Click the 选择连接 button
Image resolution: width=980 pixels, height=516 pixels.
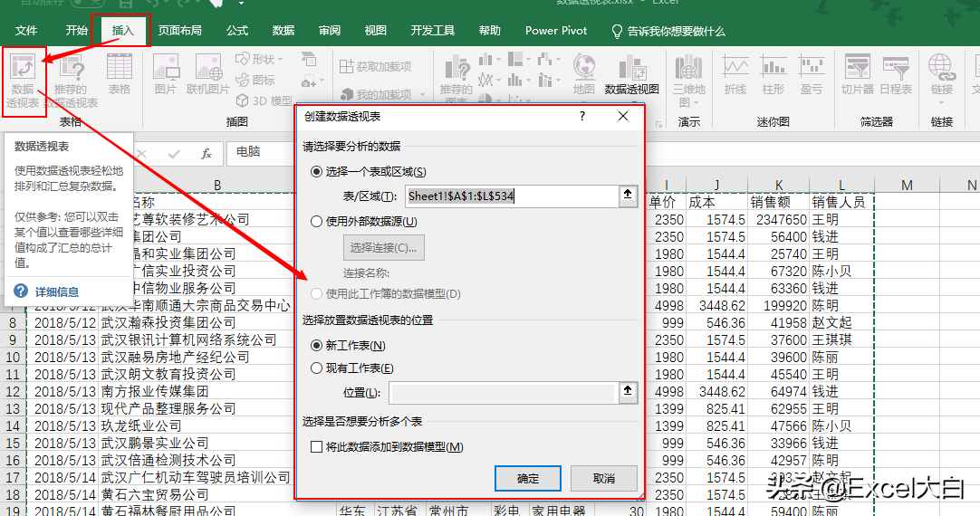point(384,247)
